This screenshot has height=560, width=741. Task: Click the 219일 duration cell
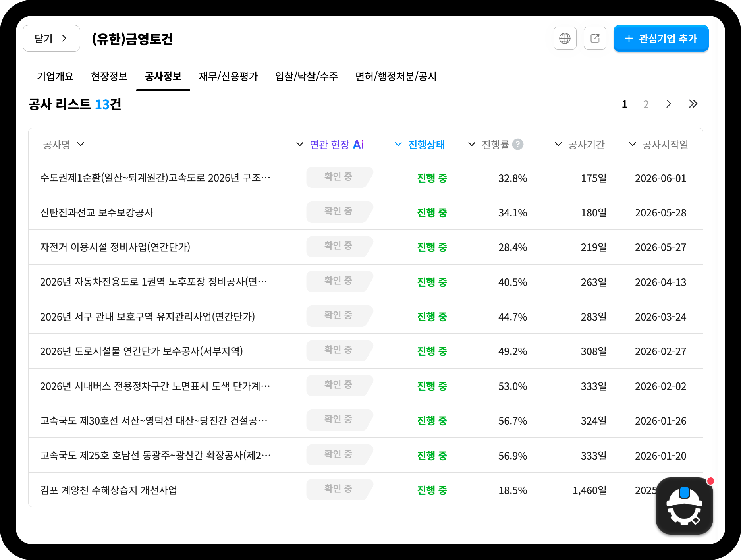coord(594,247)
